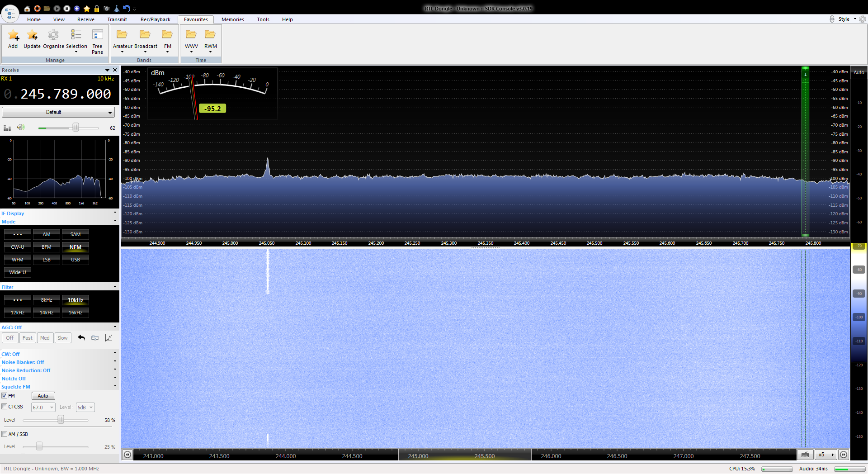
Task: Click the camera screenshot icon in quick access toolbar
Action: [x=107, y=9]
